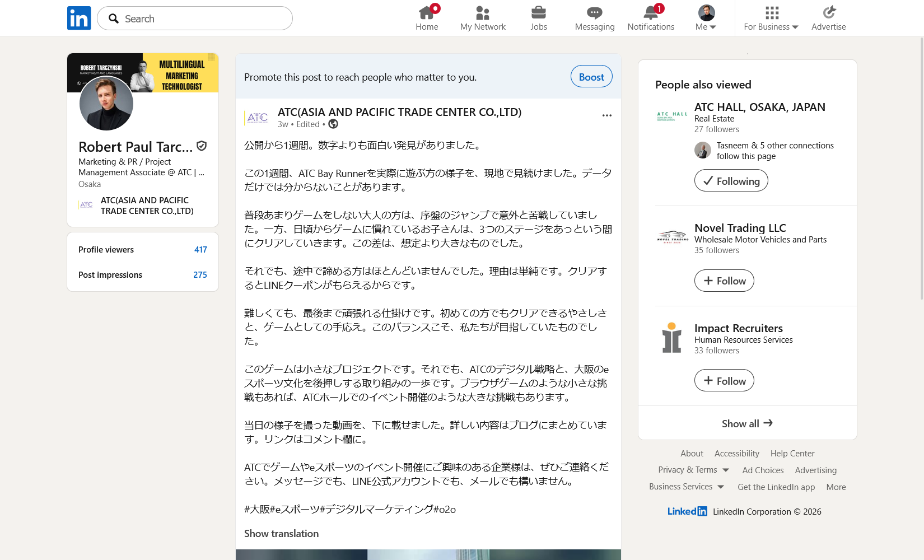
Task: Click the search magnifier icon
Action: click(x=114, y=18)
